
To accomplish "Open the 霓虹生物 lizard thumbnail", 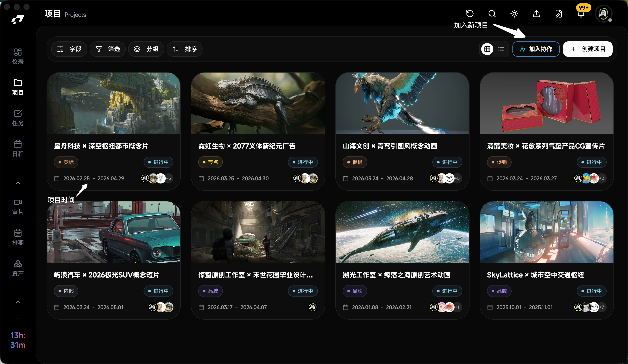I will point(258,103).
